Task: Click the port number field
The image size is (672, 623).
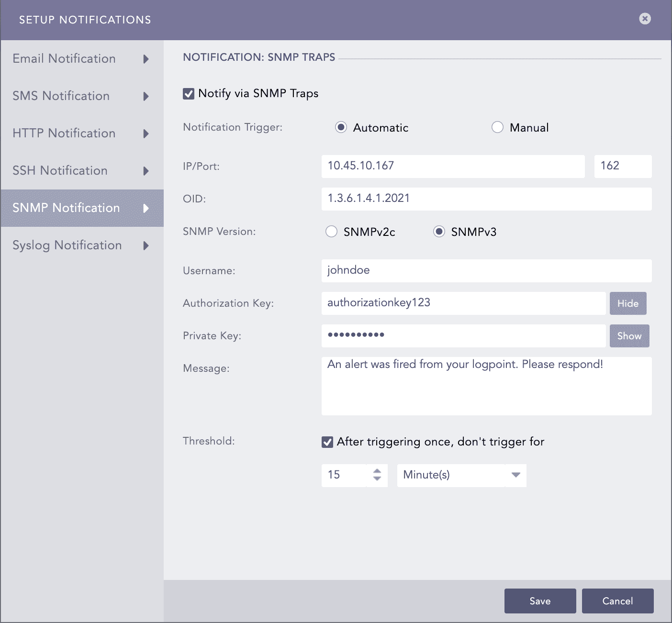Action: 622,166
